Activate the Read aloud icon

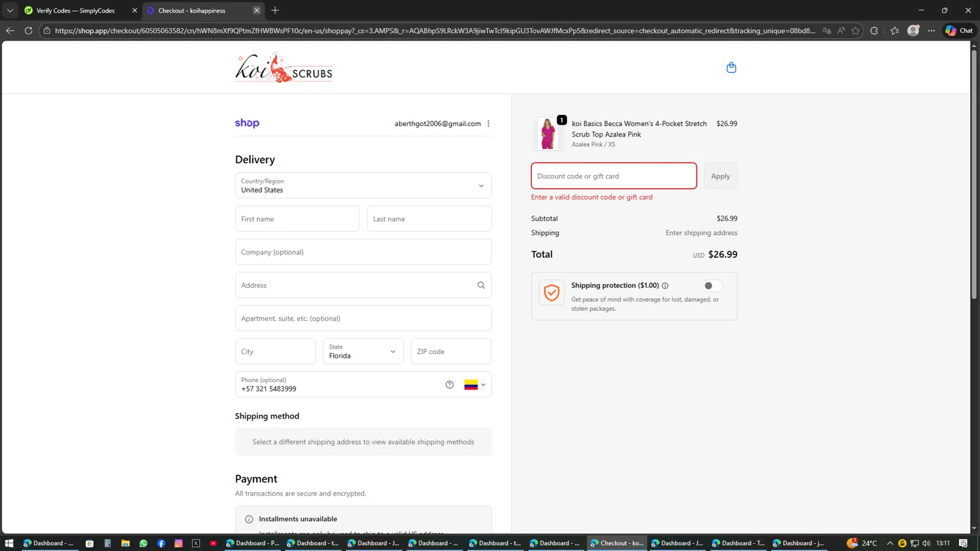coord(841,31)
